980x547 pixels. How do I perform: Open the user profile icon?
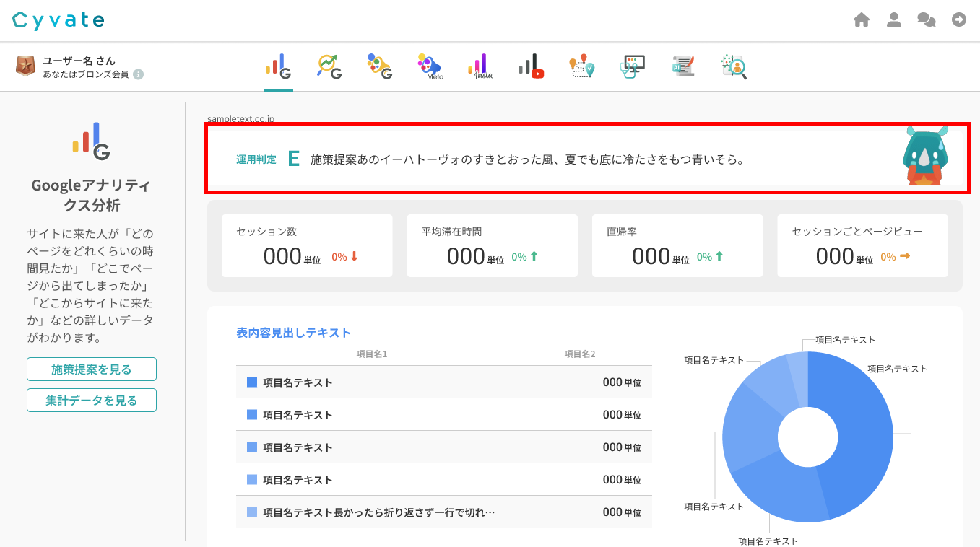click(x=894, y=20)
